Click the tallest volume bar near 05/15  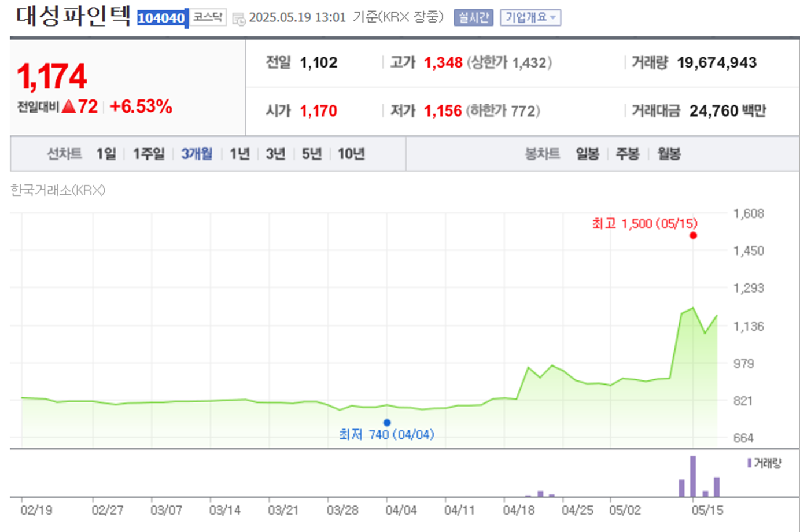[x=693, y=476]
